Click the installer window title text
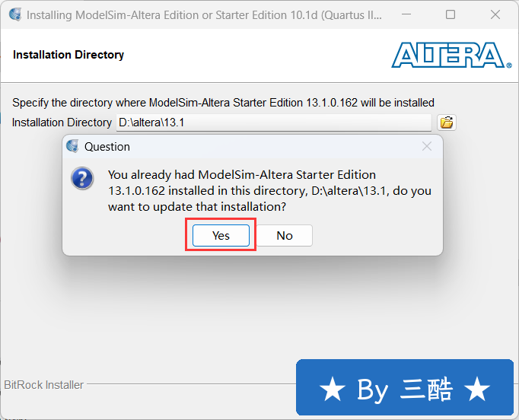 tap(204, 15)
